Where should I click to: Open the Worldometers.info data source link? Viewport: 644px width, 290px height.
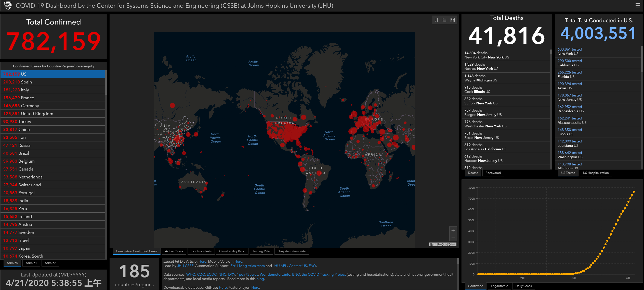[x=275, y=274]
